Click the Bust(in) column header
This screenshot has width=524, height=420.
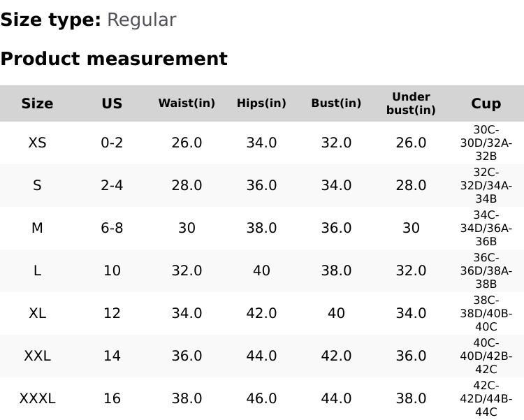[x=336, y=103]
